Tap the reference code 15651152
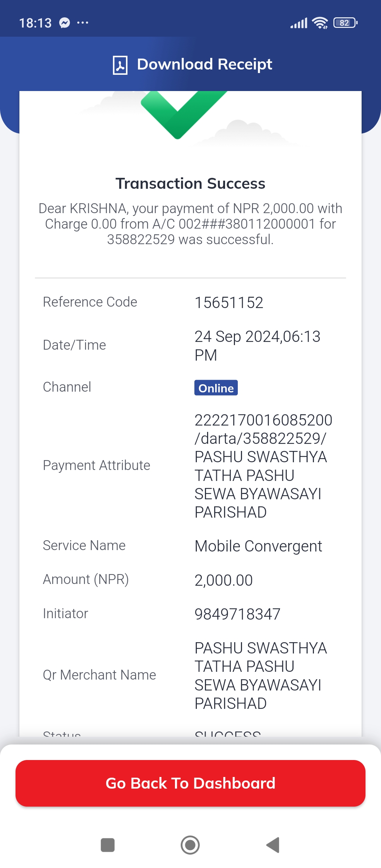The width and height of the screenshot is (381, 868). tap(229, 303)
